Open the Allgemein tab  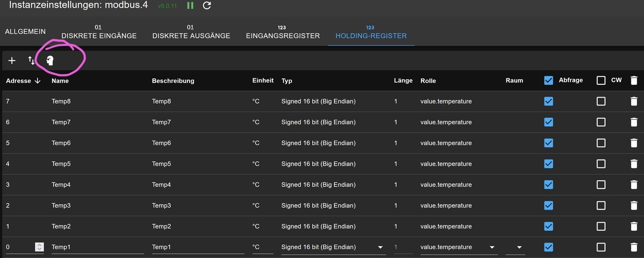pos(25,31)
